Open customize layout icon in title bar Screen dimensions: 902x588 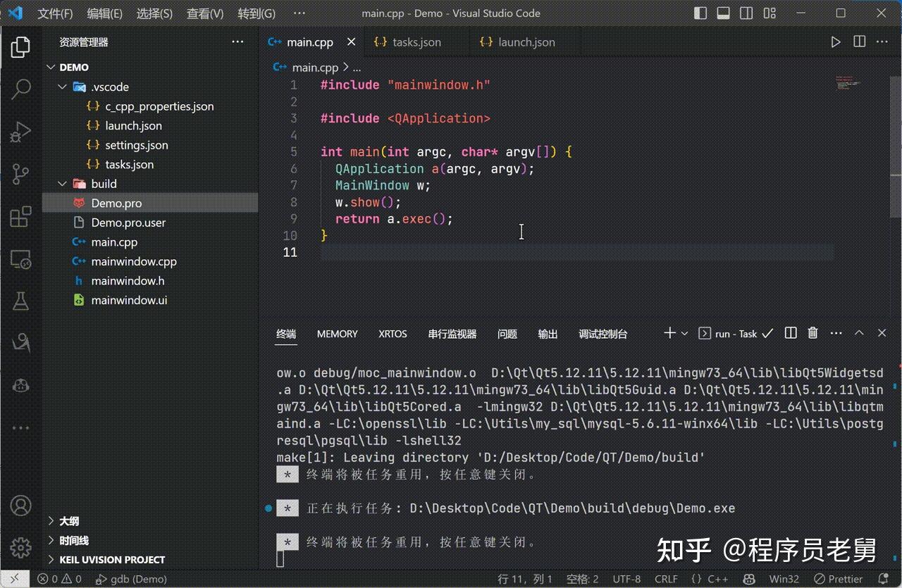point(770,13)
